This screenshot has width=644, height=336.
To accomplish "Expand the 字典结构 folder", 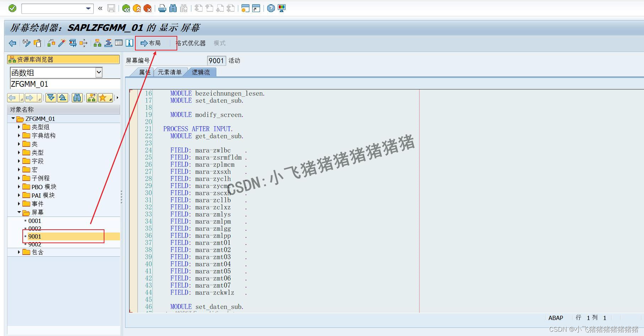I will pos(19,135).
